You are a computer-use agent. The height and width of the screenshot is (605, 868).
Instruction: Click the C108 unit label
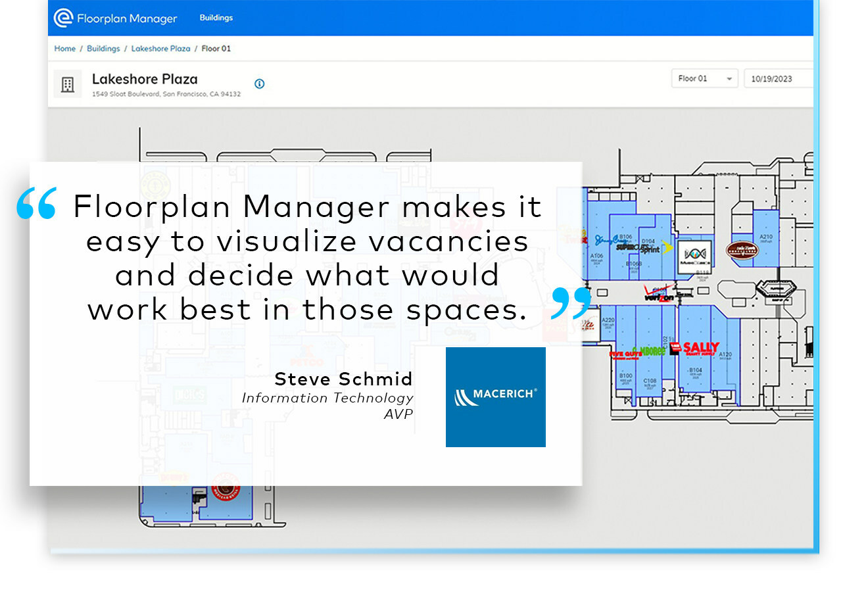[650, 382]
